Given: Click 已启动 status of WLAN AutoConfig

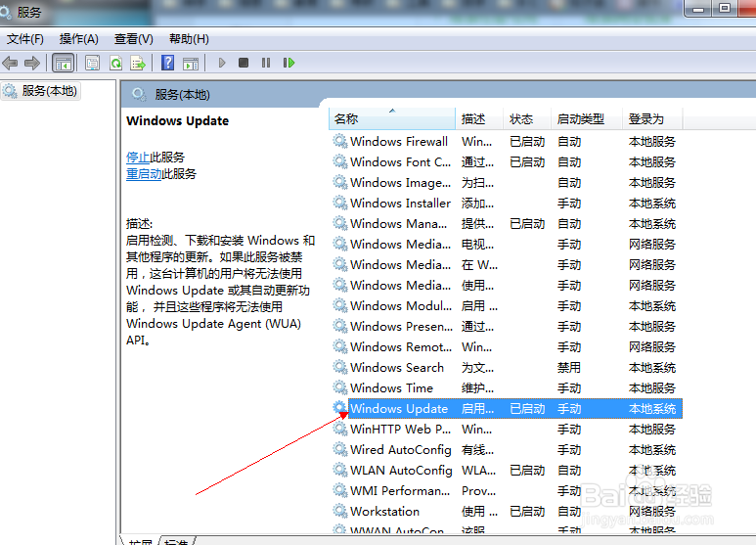Looking at the screenshot, I should 527,471.
